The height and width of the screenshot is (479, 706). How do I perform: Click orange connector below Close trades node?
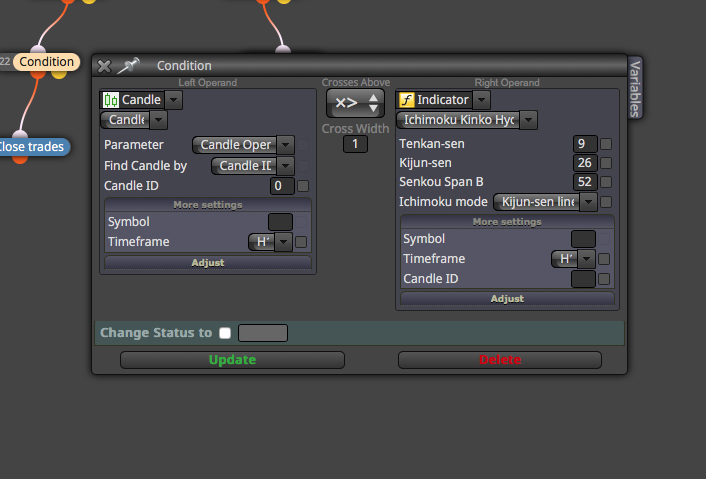[x=20, y=159]
